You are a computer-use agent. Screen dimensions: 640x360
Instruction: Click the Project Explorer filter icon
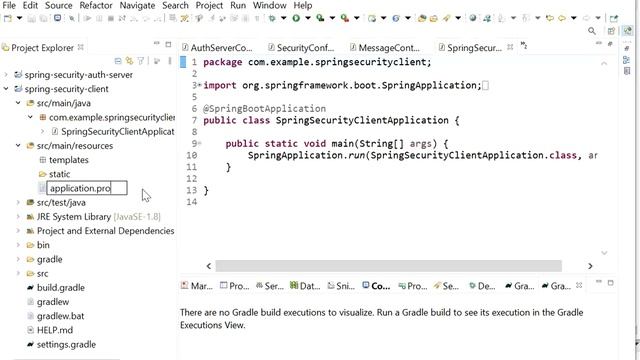[141, 61]
